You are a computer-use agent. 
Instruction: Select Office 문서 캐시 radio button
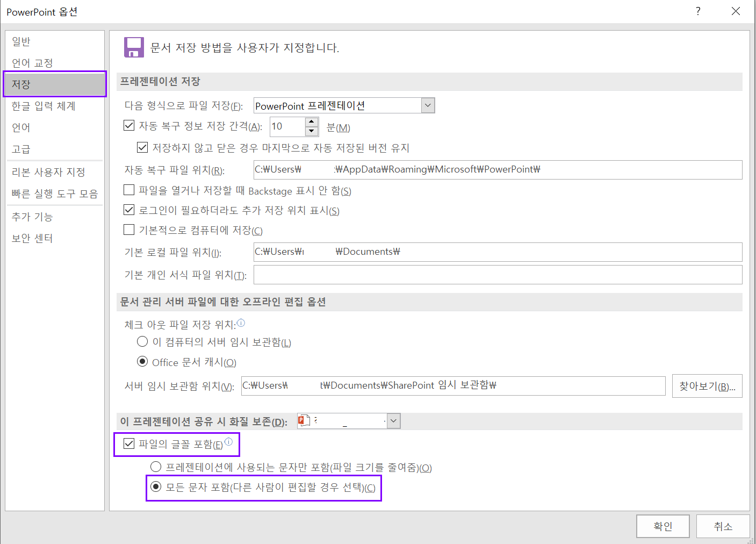[x=142, y=361]
